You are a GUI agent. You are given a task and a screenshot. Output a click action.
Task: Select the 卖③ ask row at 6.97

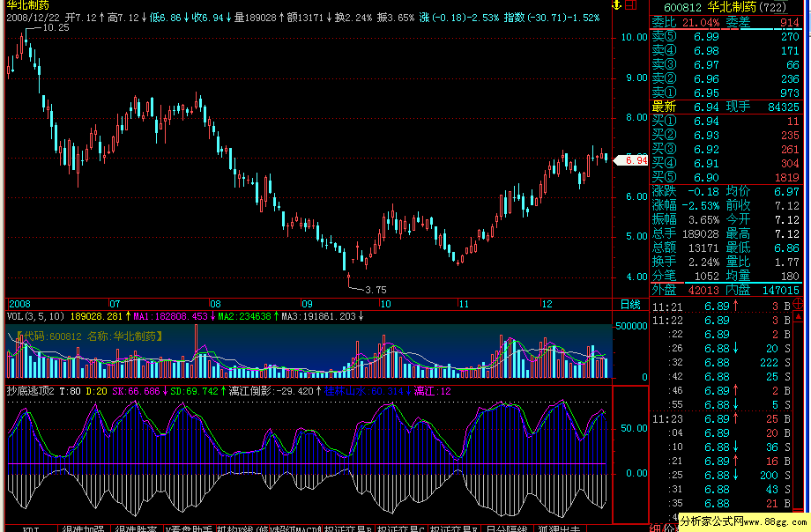tap(725, 64)
